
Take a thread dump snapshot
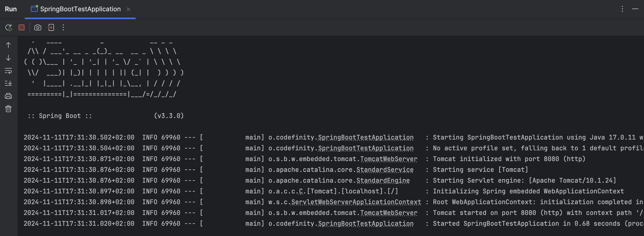tap(38, 27)
